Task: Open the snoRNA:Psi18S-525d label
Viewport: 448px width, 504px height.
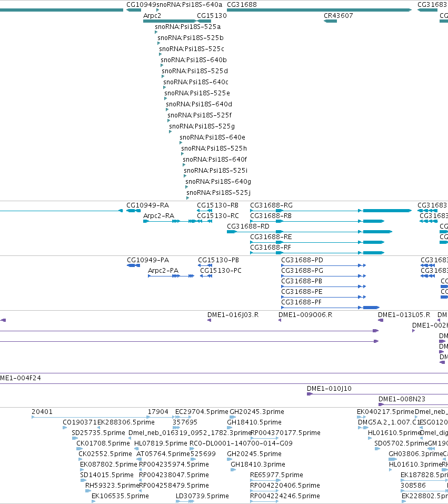Action: [195, 71]
